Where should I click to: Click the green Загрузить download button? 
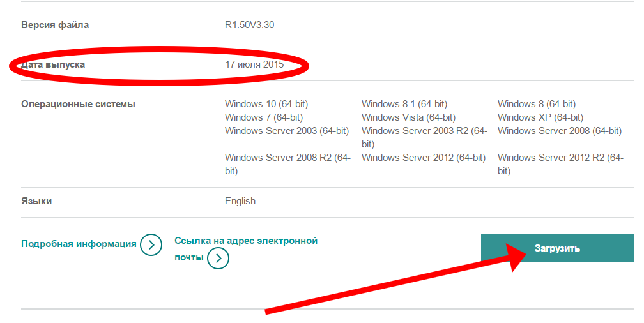(x=557, y=248)
